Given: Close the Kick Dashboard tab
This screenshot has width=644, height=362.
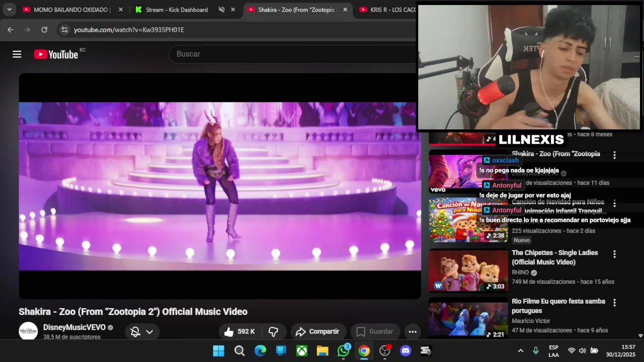Looking at the screenshot, I should [232, 10].
